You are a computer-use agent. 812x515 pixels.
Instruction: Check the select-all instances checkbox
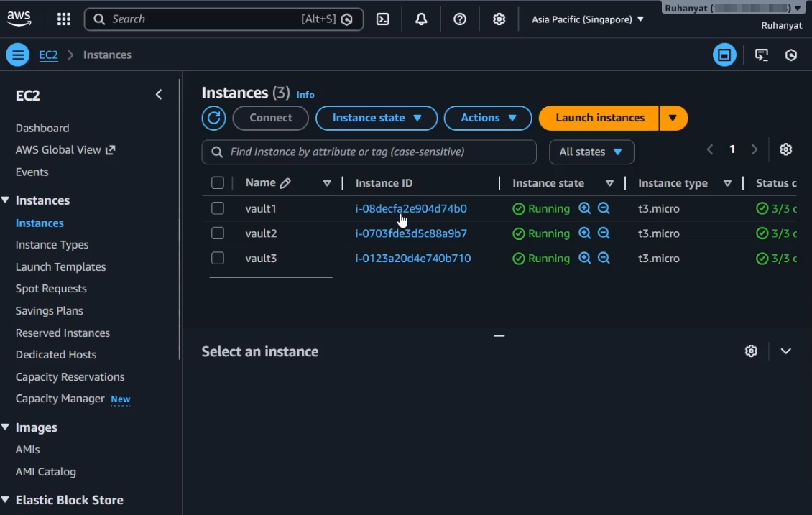pos(218,182)
